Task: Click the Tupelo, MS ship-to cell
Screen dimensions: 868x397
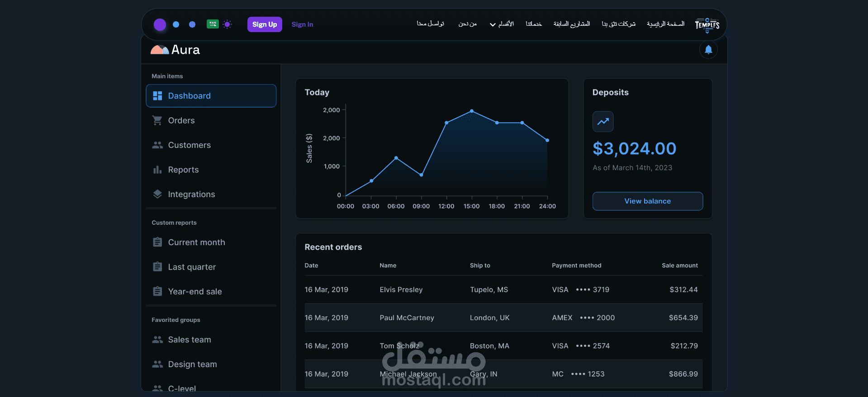Action: [x=489, y=289]
